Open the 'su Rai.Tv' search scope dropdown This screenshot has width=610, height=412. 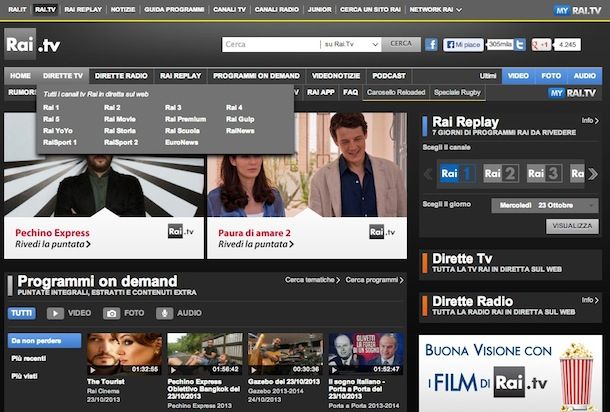click(350, 44)
